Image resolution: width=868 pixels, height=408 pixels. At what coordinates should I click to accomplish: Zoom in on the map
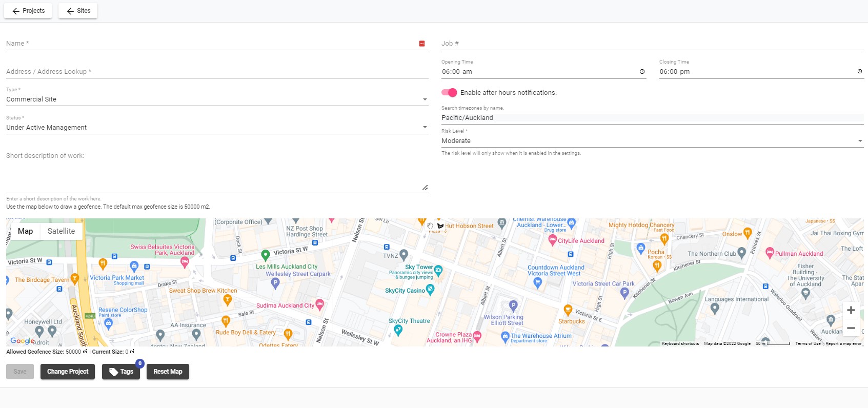click(x=851, y=310)
